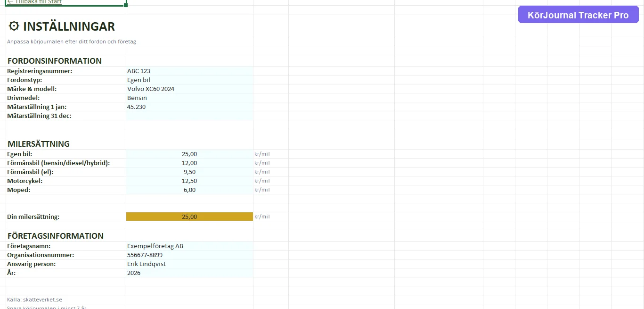
Task: Select the organisation number 556677-8899
Action: [x=189, y=255]
